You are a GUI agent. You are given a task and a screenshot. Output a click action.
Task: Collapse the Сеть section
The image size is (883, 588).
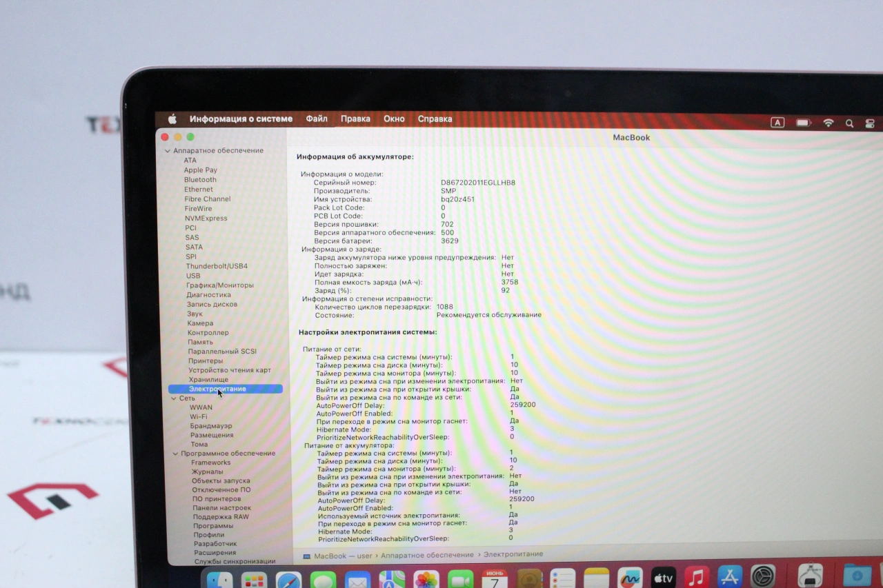coord(174,398)
